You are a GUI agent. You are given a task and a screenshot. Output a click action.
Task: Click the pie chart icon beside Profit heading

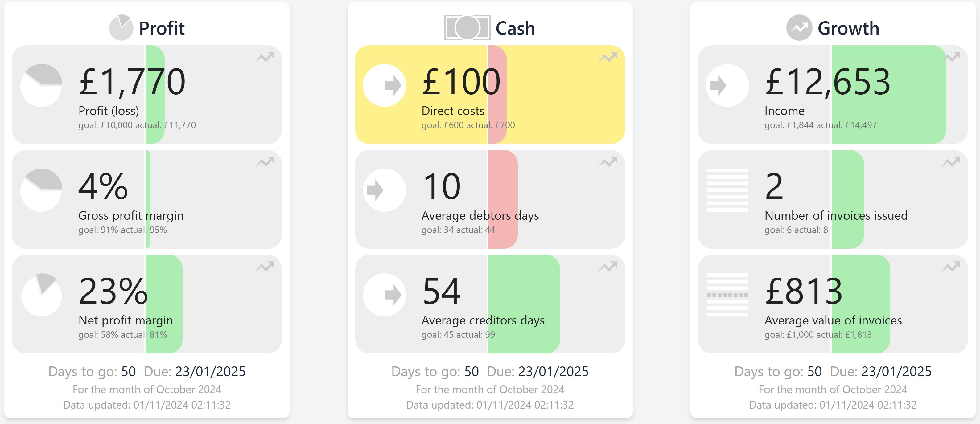click(121, 28)
